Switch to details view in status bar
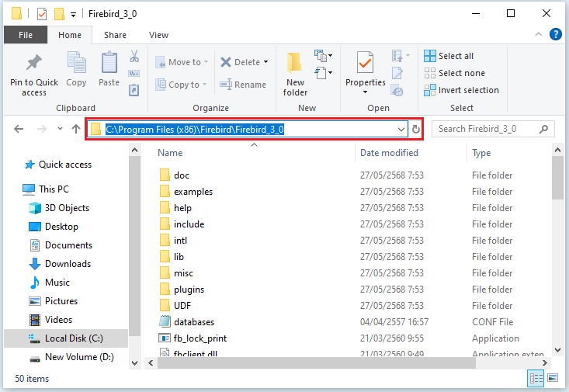Image resolution: width=569 pixels, height=392 pixels. point(536,379)
